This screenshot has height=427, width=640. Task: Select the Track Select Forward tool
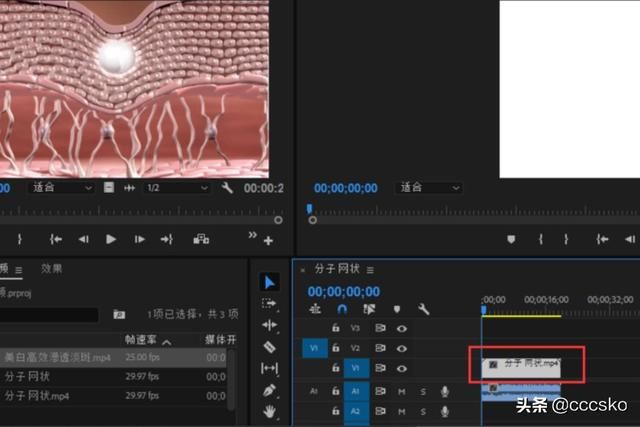coord(269,304)
